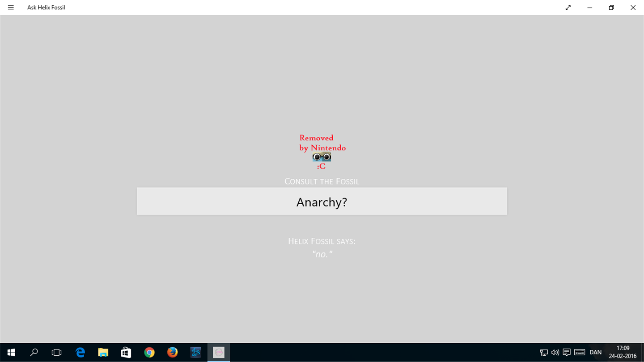
Task: Click the 'Anarchy?' question input field
Action: (x=322, y=201)
